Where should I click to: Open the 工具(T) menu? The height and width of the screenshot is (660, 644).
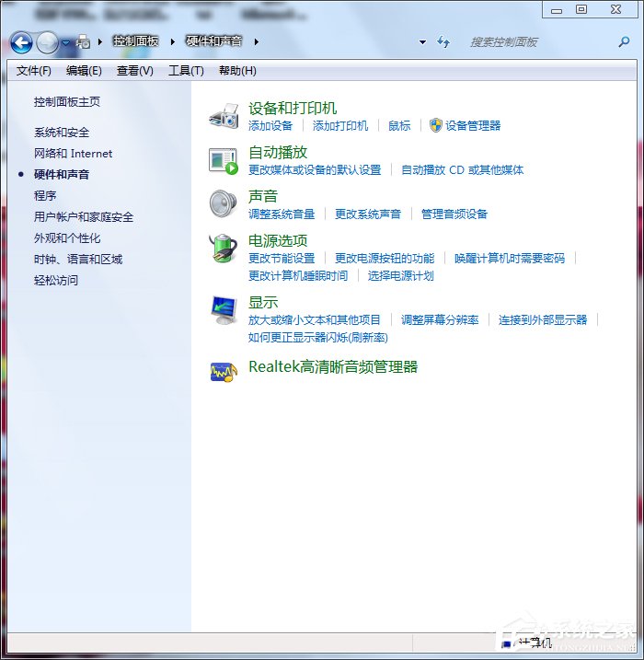coord(186,71)
